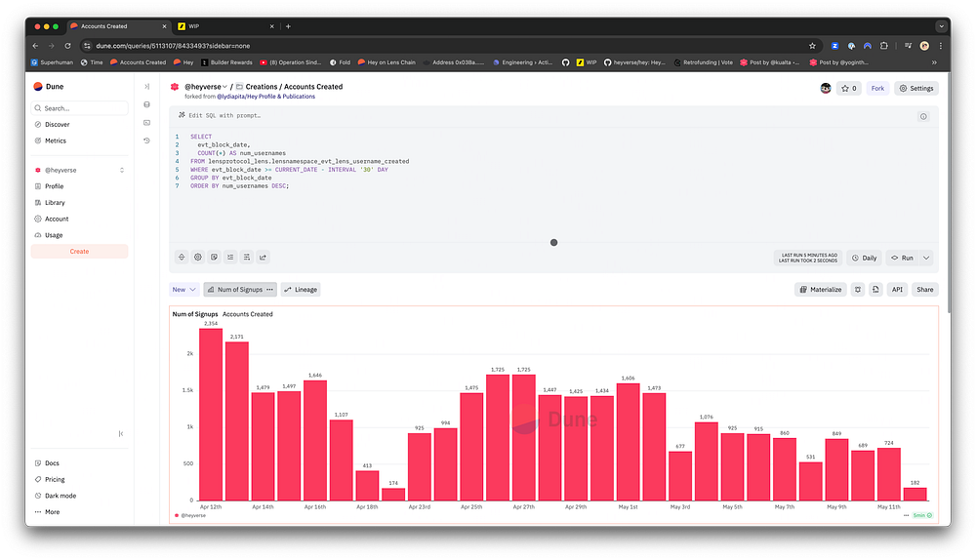
Task: Click the browser address bar URL
Action: pos(173,46)
